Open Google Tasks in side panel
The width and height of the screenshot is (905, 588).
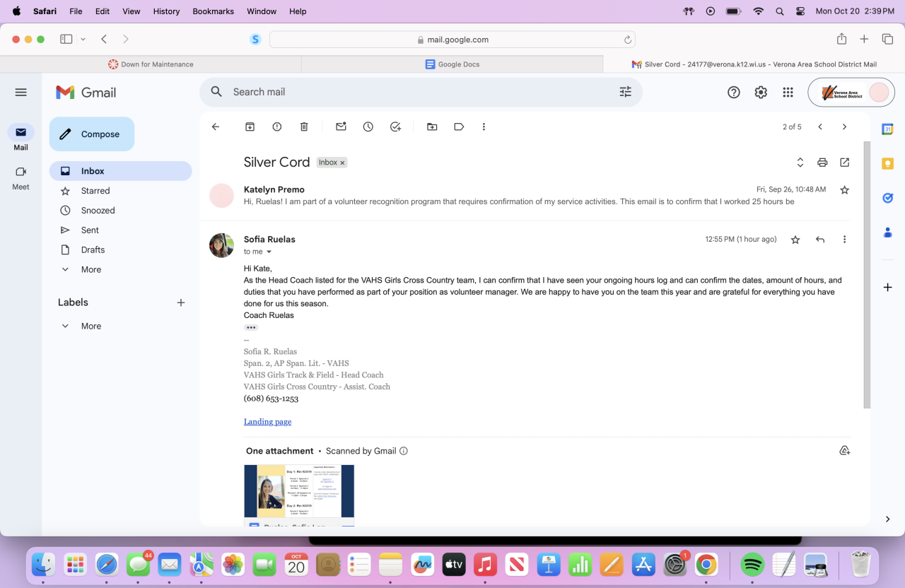tap(887, 198)
